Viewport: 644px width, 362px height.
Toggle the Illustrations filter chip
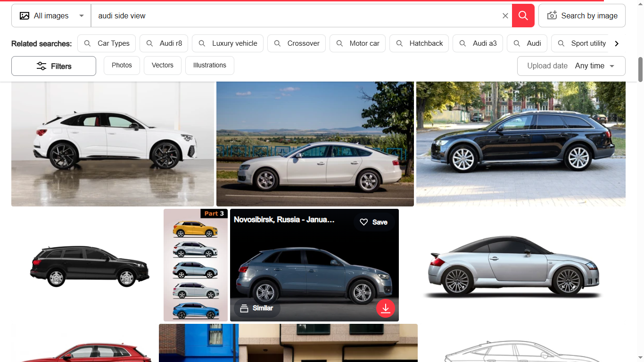coord(209,66)
